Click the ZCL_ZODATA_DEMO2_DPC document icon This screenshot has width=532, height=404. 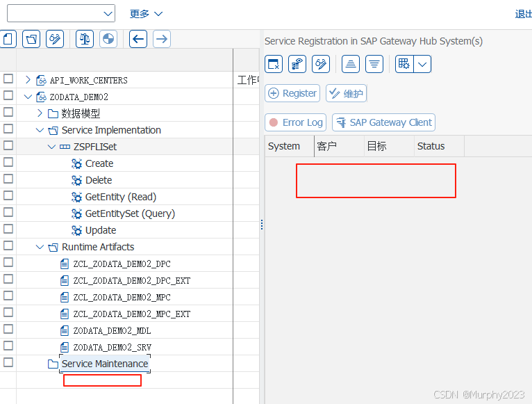65,264
